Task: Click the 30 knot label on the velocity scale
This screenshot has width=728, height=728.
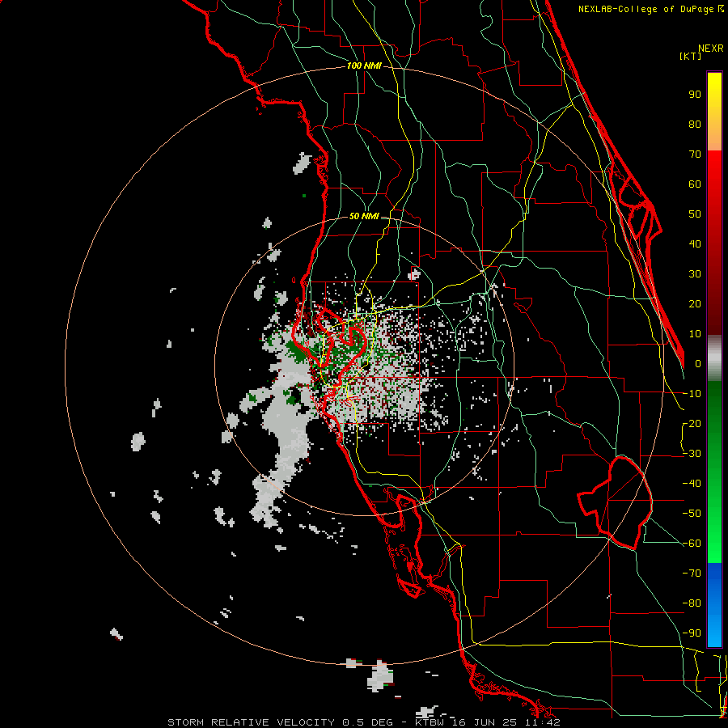Action: tap(695, 274)
